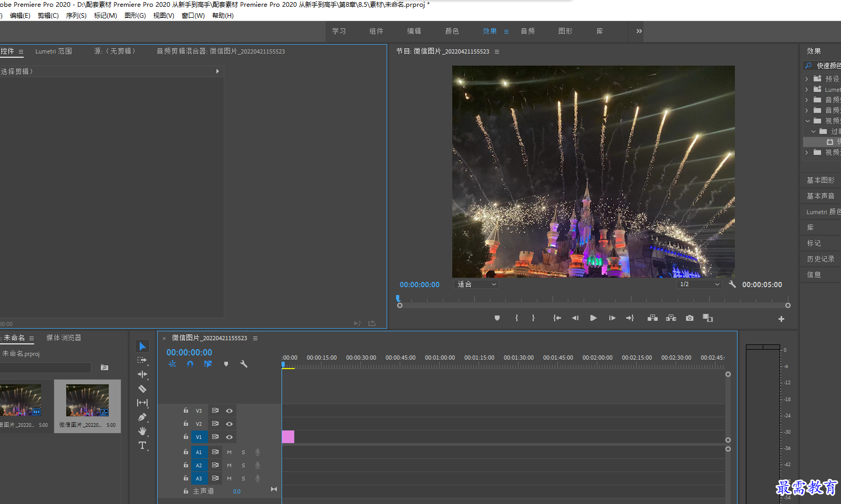Screen dimensions: 841x504
Task: Open the 窗口(W) menu
Action: pyautogui.click(x=193, y=15)
